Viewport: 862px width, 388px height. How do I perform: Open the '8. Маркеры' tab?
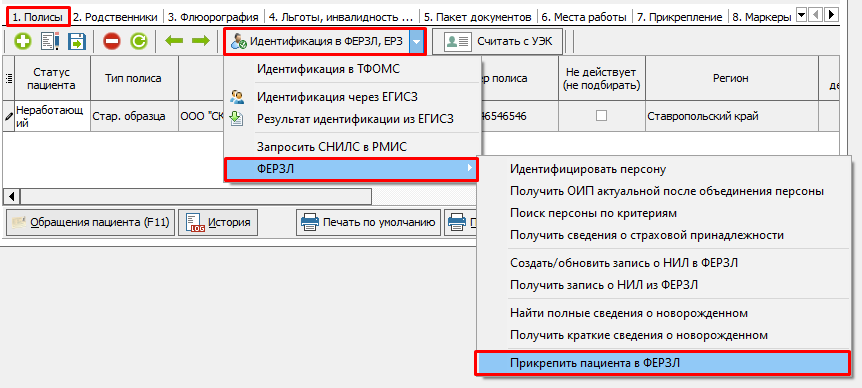(761, 17)
